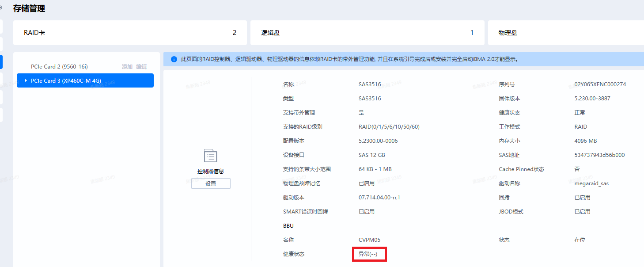Image resolution: width=644 pixels, height=267 pixels.
Task: Open the 物理盘 summary card
Action: coord(565,33)
